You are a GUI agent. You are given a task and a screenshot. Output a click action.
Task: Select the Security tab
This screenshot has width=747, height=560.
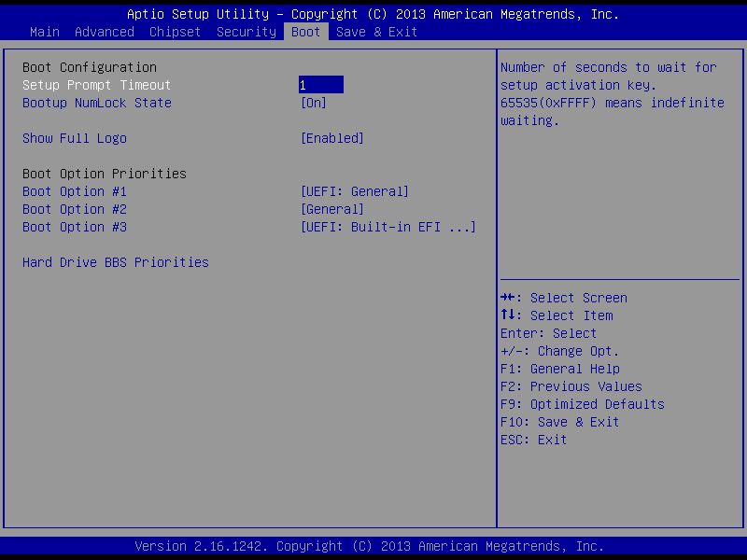click(247, 32)
